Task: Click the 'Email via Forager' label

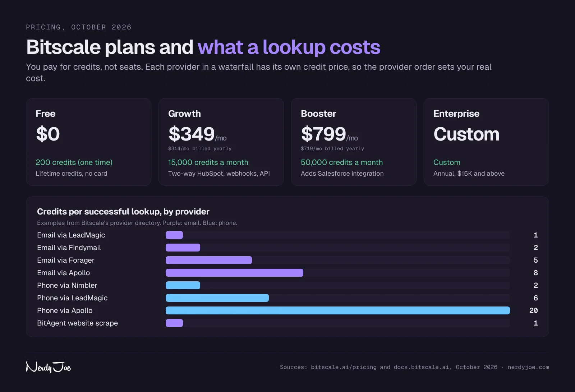Action: pos(66,260)
